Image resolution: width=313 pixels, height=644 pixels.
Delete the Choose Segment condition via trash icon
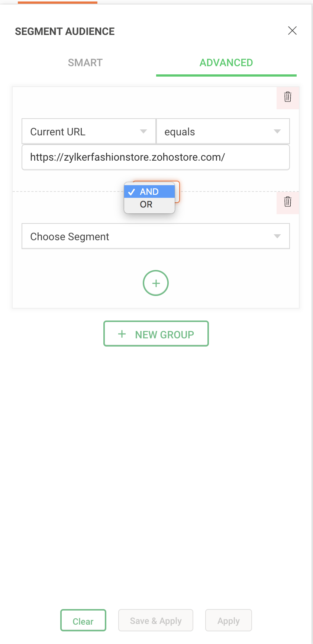288,202
